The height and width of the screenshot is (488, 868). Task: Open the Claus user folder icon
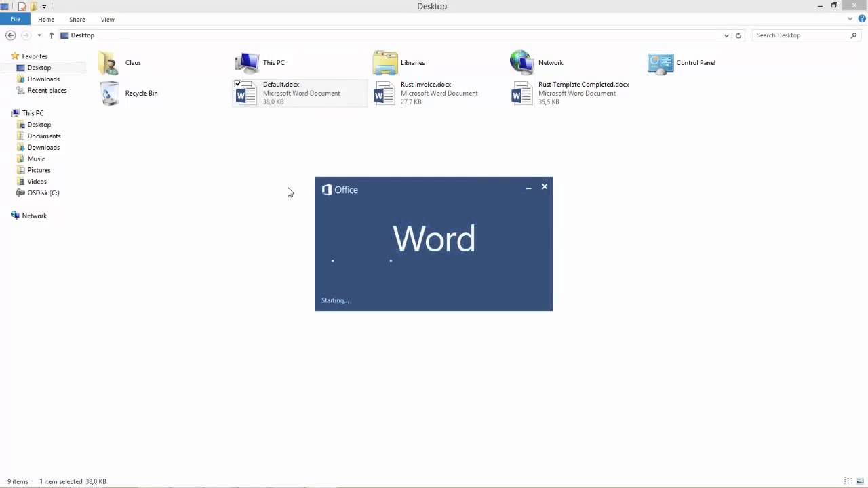[108, 63]
